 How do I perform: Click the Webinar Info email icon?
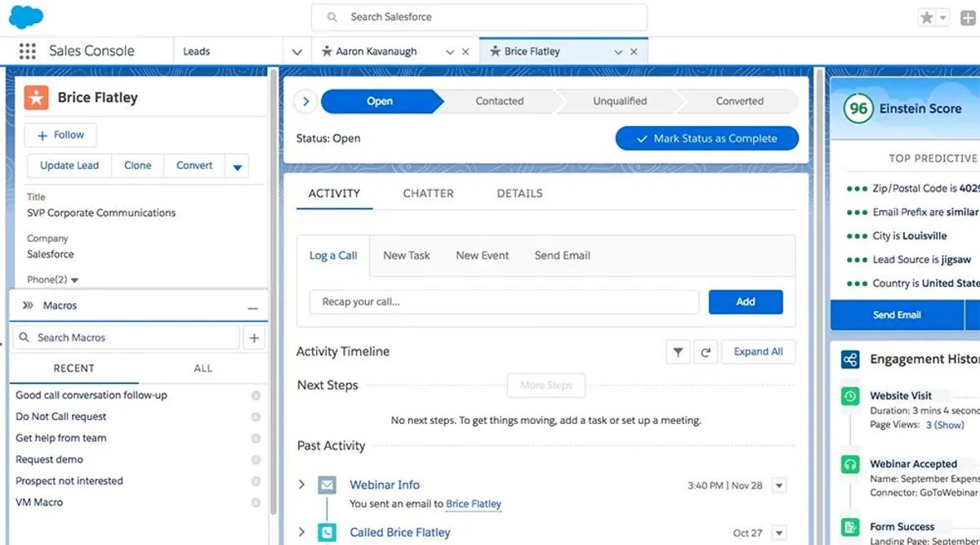[x=327, y=485]
